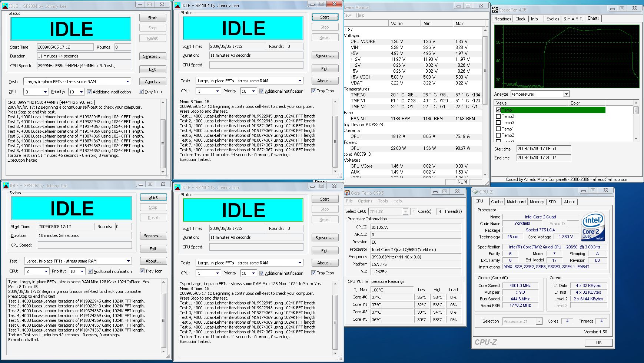Click the SP2004 icon in the CPU 1 window title bar
Viewport: 644px width, 363px height.
click(x=177, y=5)
